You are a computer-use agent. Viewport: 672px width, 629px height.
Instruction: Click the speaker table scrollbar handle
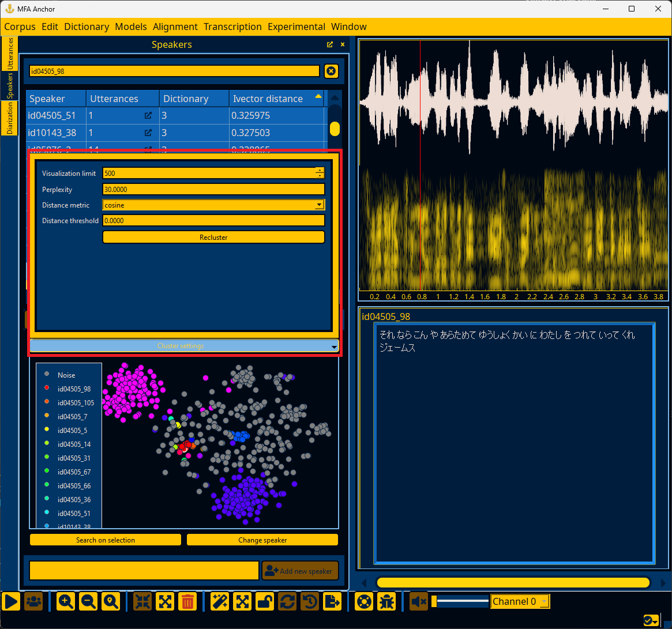[x=335, y=129]
